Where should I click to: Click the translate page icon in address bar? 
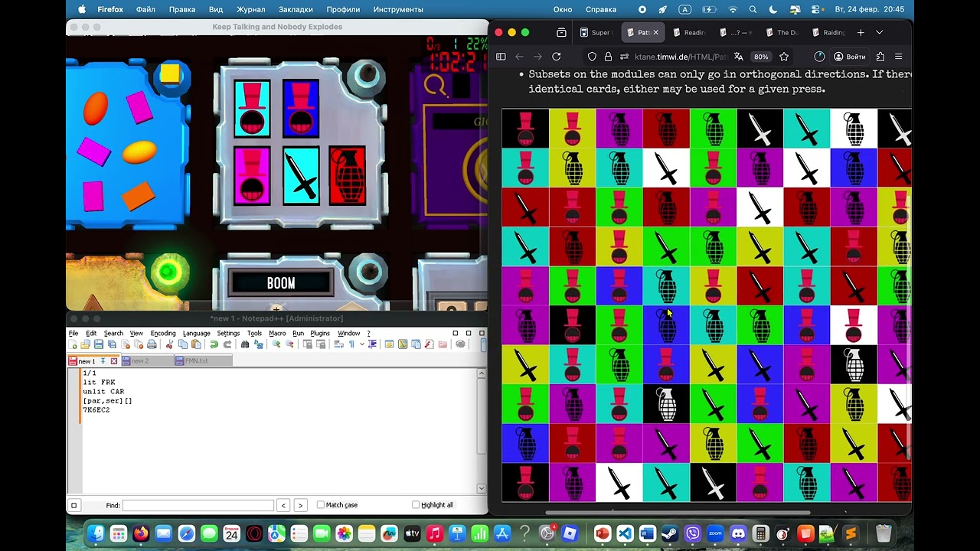coord(738,57)
